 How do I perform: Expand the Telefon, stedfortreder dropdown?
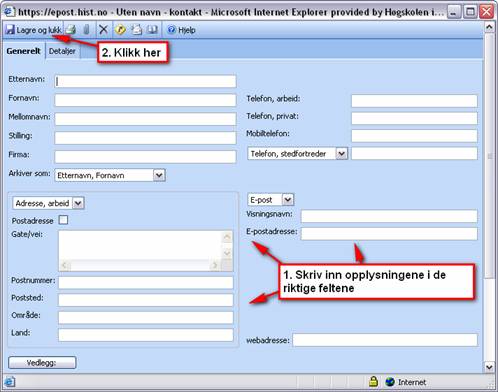[x=341, y=154]
